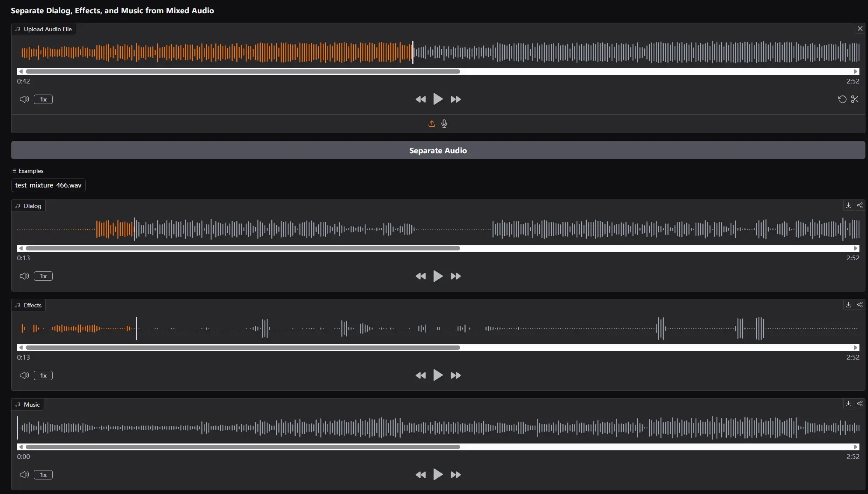The width and height of the screenshot is (868, 494).
Task: Toggle the Music track volume icon
Action: tap(24, 475)
